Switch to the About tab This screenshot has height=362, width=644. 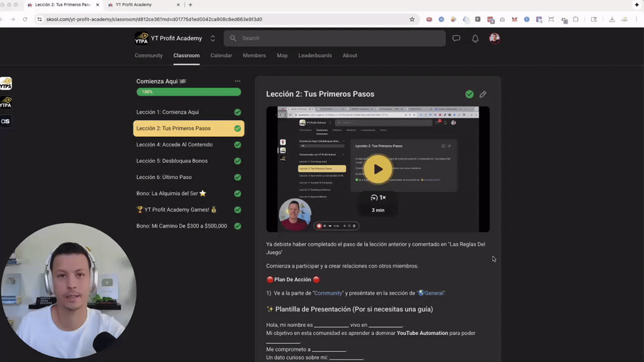[x=350, y=55]
